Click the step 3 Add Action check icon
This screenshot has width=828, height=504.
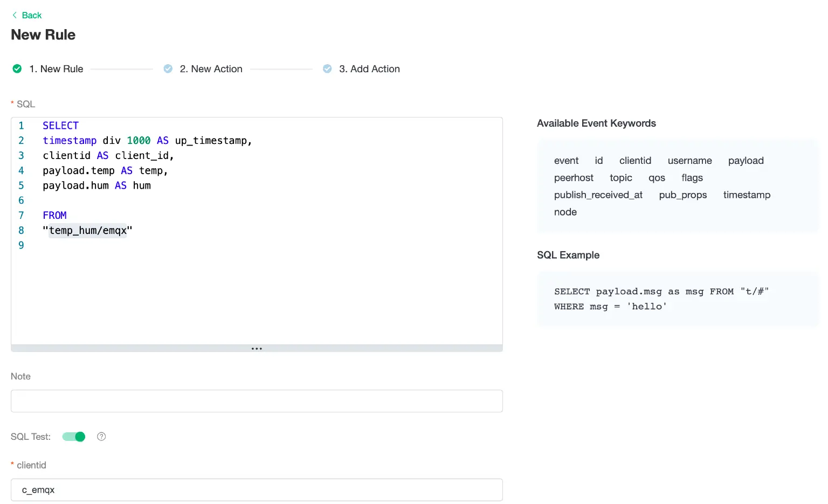[x=327, y=69]
